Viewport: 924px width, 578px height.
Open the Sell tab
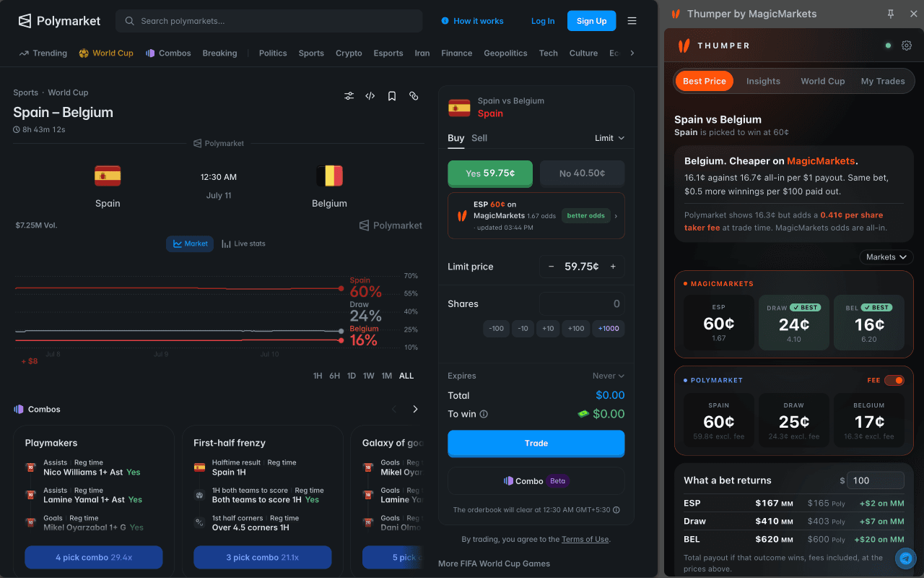click(479, 138)
